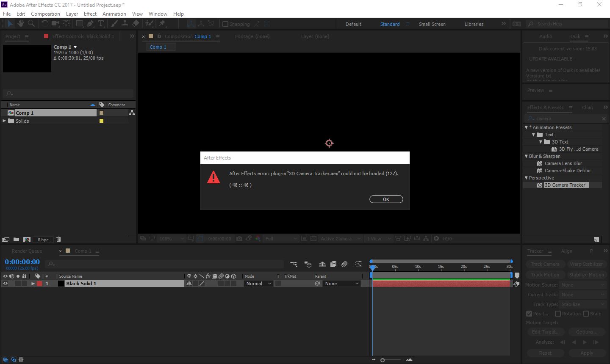Toggle quality switch for Black Solid 1
The width and height of the screenshot is (610, 364).
(202, 284)
